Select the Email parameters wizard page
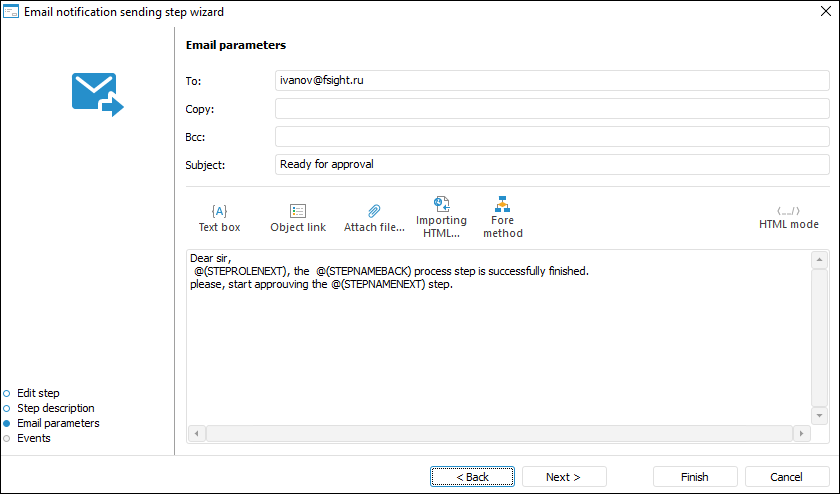The image size is (840, 494). 58,423
